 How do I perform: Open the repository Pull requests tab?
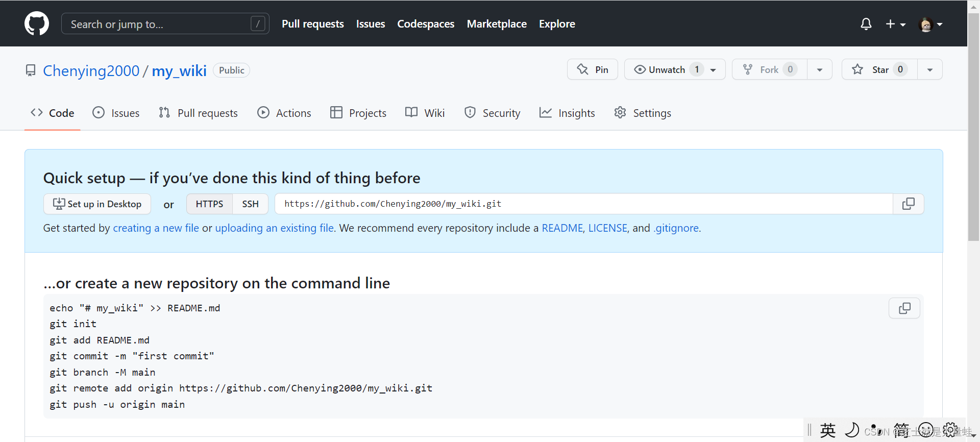tap(198, 113)
